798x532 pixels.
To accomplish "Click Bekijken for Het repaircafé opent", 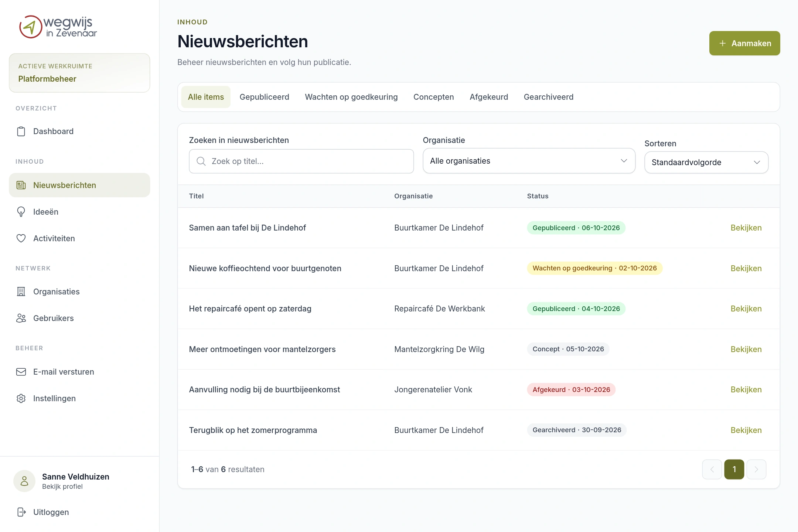I will click(746, 309).
